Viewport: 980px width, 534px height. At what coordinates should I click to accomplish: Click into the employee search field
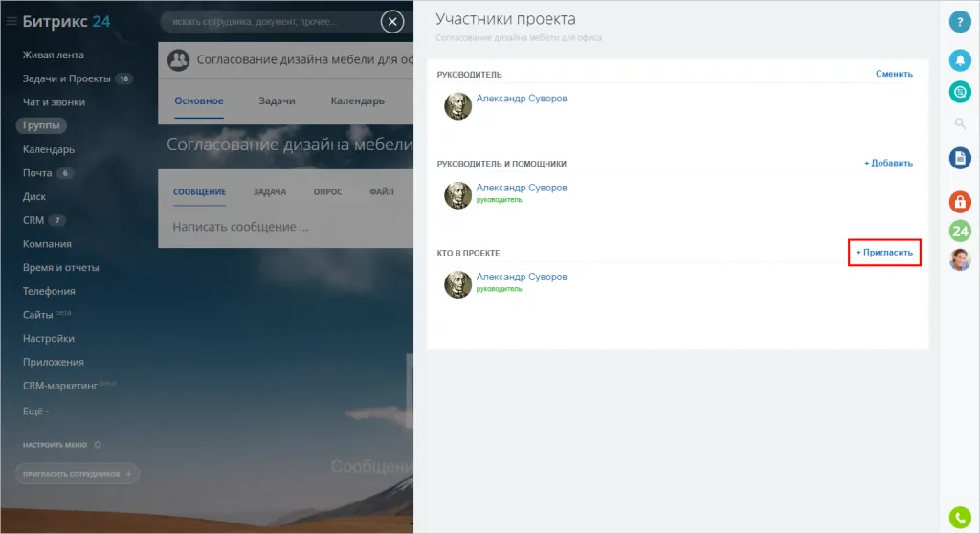268,22
